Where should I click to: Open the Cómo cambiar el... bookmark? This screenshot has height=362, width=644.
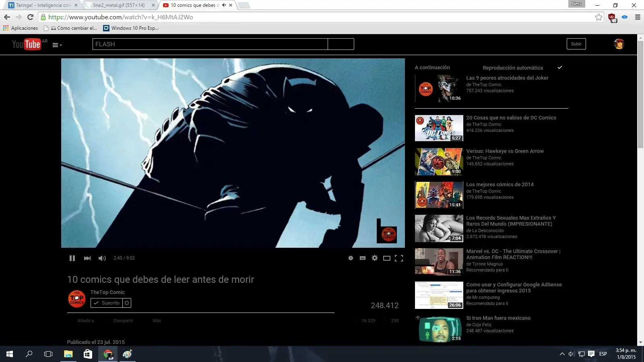pos(70,28)
